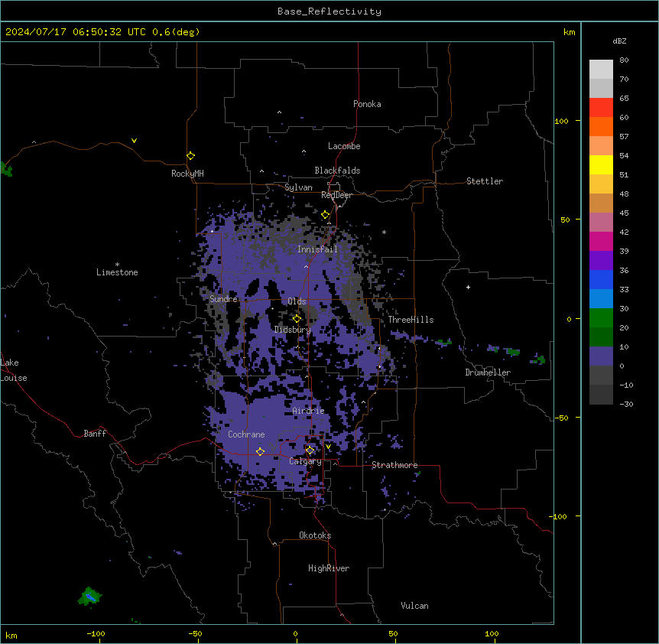Click the Base_Reflectivity title
The height and width of the screenshot is (644, 659).
tap(329, 11)
